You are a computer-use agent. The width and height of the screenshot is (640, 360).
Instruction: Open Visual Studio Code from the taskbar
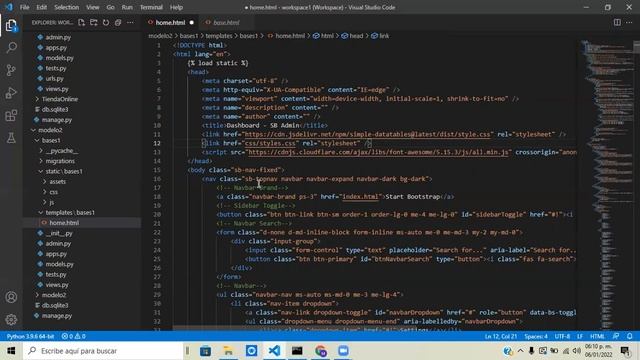point(274,351)
